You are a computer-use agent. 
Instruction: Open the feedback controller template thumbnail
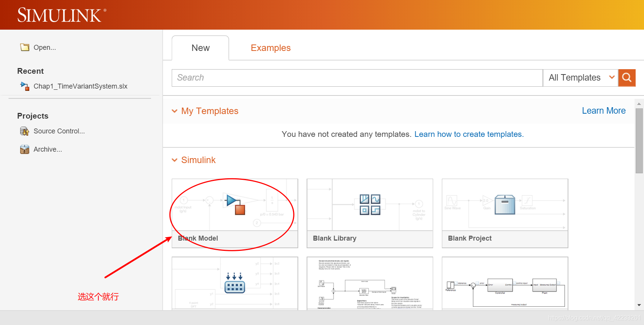505,284
